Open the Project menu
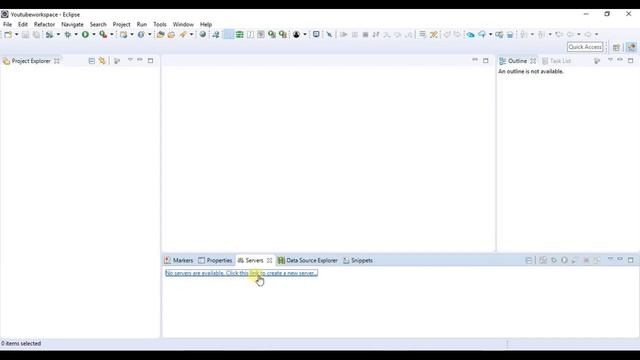Image resolution: width=640 pixels, height=360 pixels. tap(121, 24)
